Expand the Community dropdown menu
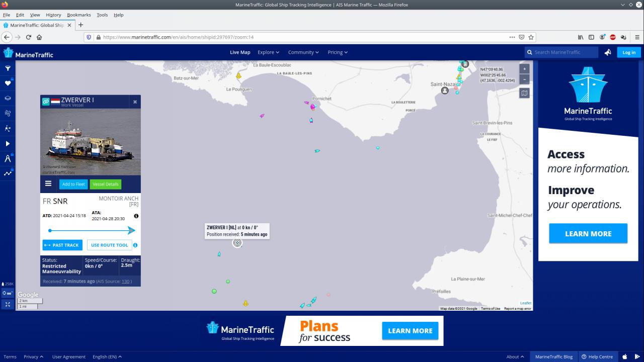Screen dimensions: 644x362 [303, 52]
